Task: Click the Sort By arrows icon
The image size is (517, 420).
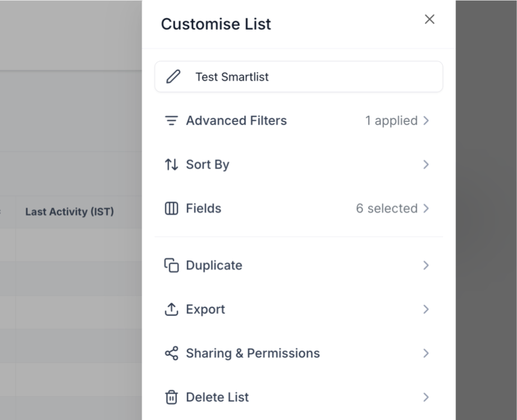Action: click(x=171, y=165)
